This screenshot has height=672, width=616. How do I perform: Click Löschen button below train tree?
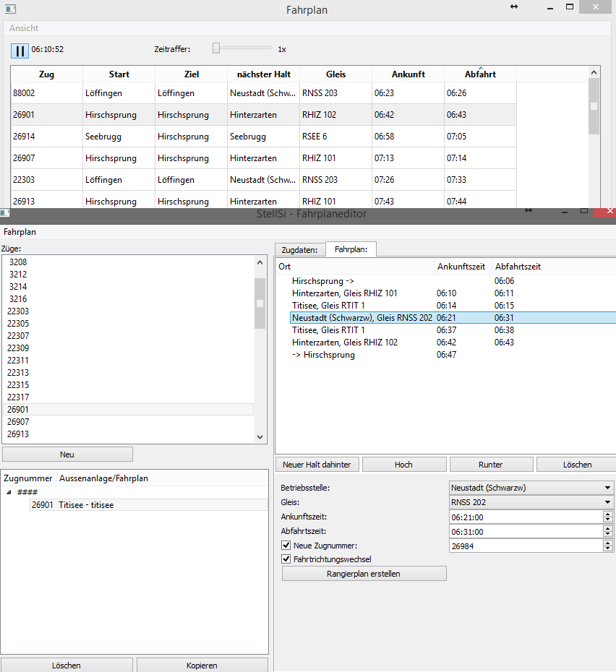[x=67, y=665]
